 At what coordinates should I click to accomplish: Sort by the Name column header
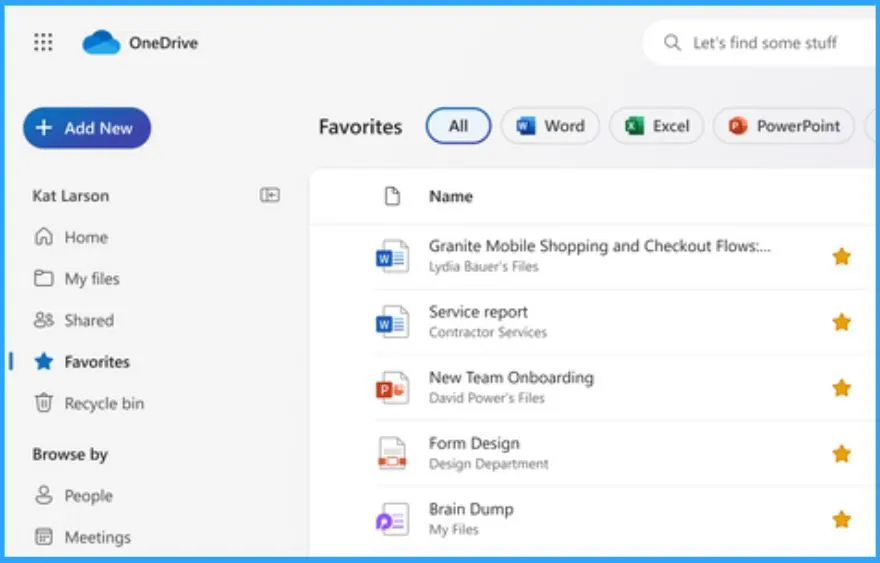click(451, 196)
